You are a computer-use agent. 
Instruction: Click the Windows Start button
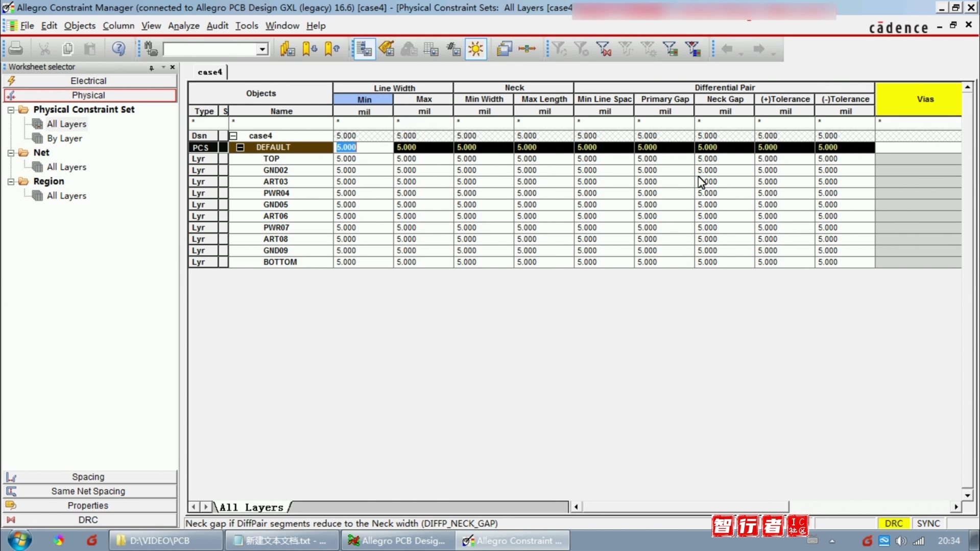pos(20,540)
